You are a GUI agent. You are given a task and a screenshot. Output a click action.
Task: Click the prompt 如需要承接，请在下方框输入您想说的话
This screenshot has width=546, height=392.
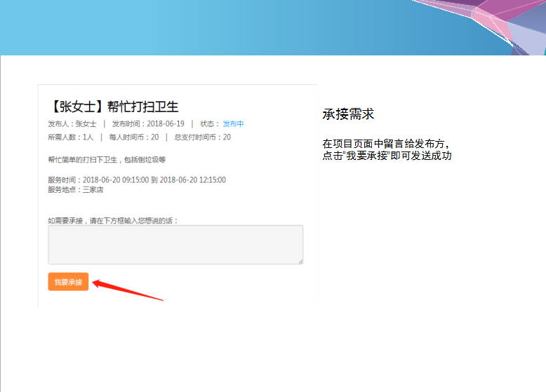click(113, 220)
